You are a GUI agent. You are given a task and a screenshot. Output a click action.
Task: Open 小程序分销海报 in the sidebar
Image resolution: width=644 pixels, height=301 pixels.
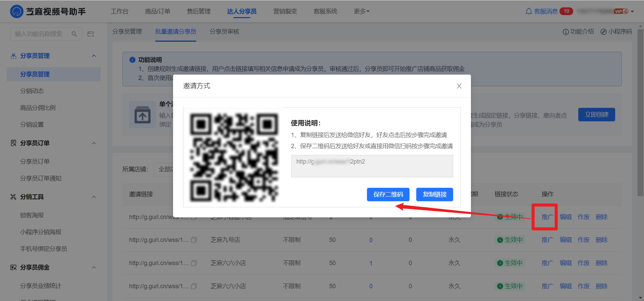click(41, 232)
